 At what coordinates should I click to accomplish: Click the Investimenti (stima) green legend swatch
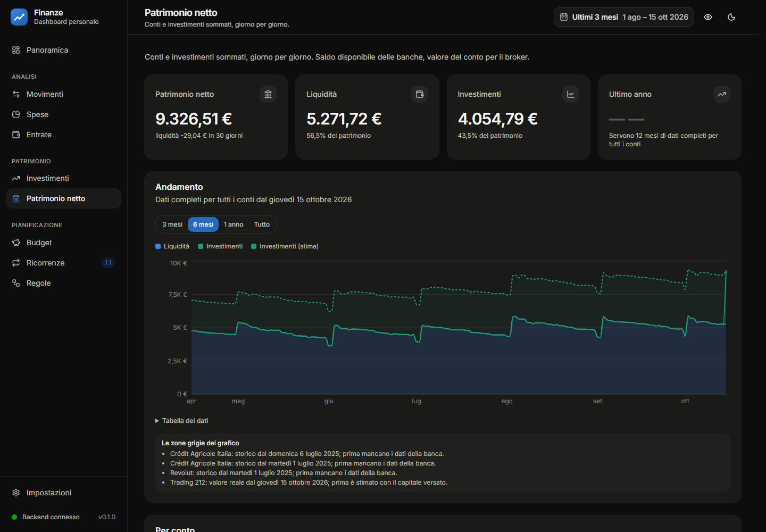(x=254, y=246)
